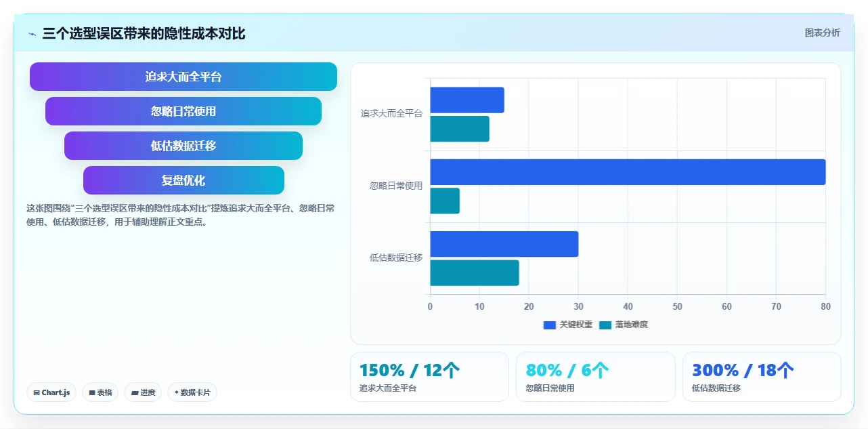Image resolution: width=868 pixels, height=429 pixels.
Task: Click the 追求大而全平台 y-axis label
Action: coord(391,114)
